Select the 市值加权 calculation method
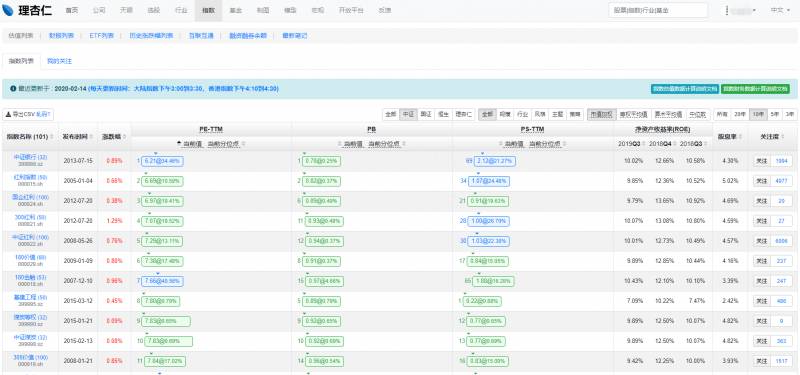800x375 pixels. [x=602, y=115]
